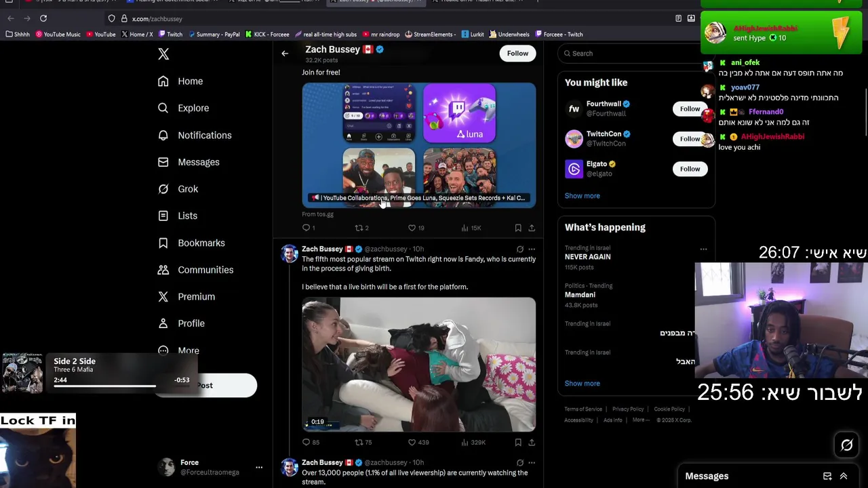
Task: Open Grok explain on the 13,000 people post
Action: coord(520,462)
